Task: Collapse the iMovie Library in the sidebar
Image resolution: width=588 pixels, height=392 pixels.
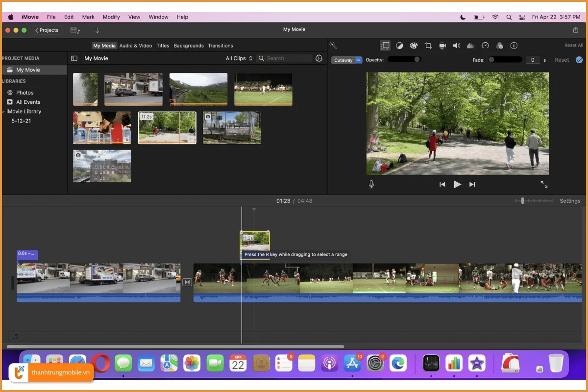Action: click(4, 111)
